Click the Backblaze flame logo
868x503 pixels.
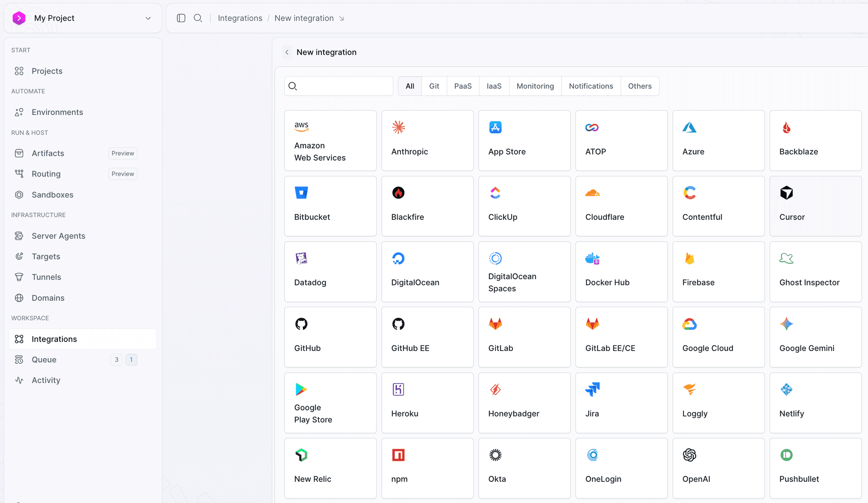(787, 128)
